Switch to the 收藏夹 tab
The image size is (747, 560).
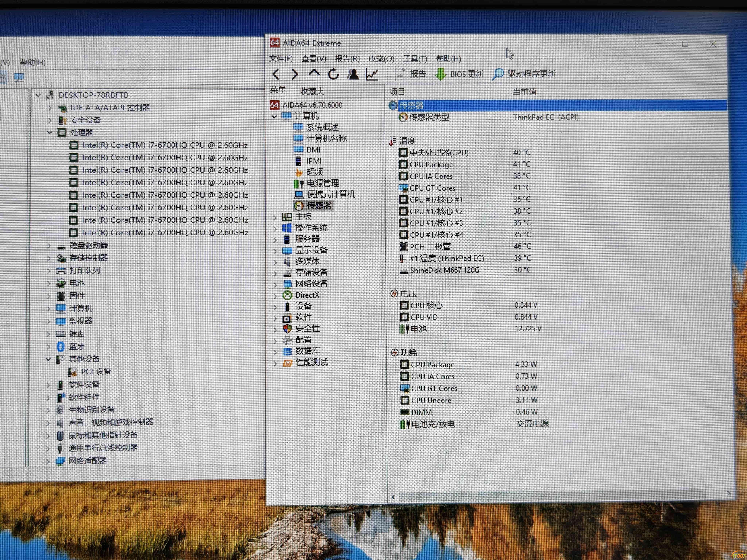pyautogui.click(x=312, y=91)
